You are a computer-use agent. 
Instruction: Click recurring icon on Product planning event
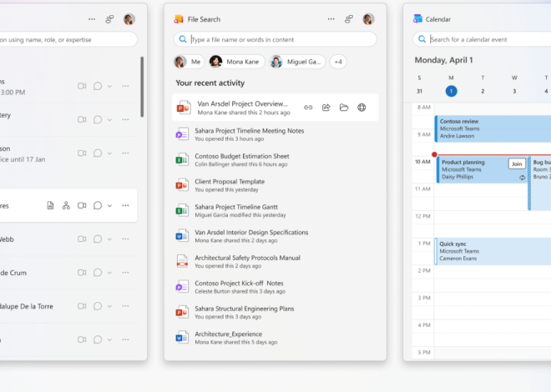(x=522, y=178)
